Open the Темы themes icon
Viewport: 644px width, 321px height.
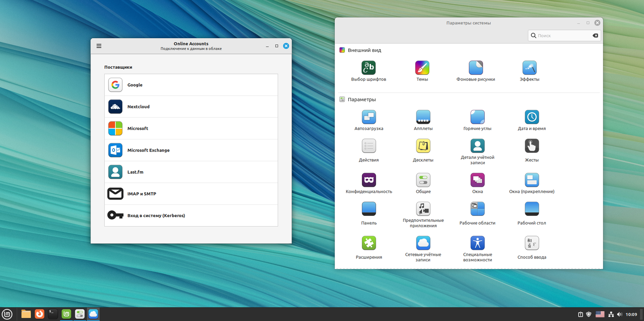point(422,68)
